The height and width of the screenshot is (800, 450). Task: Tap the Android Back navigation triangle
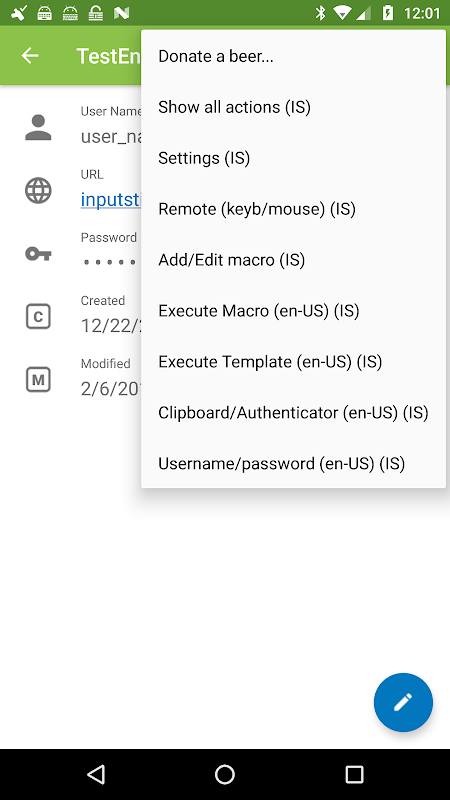96,774
